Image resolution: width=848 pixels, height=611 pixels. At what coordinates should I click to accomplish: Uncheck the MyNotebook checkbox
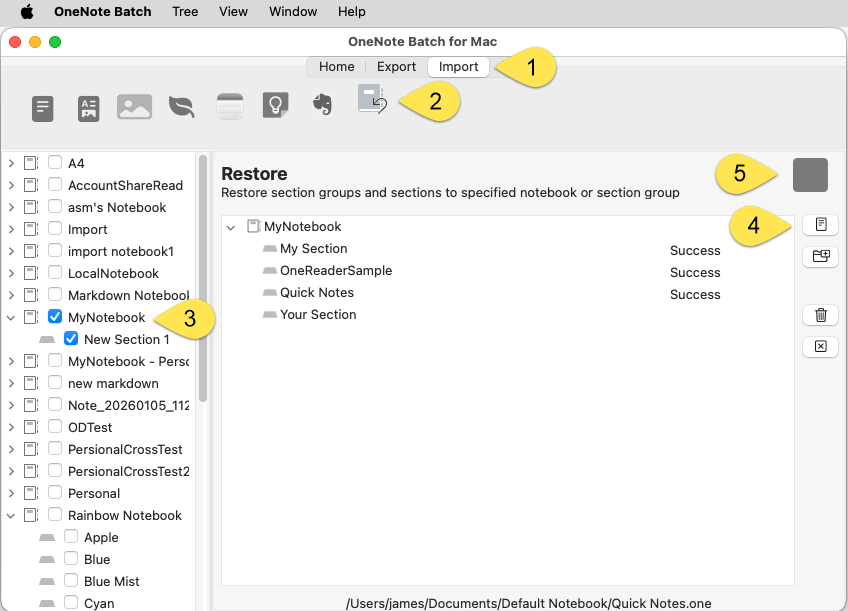pos(55,317)
